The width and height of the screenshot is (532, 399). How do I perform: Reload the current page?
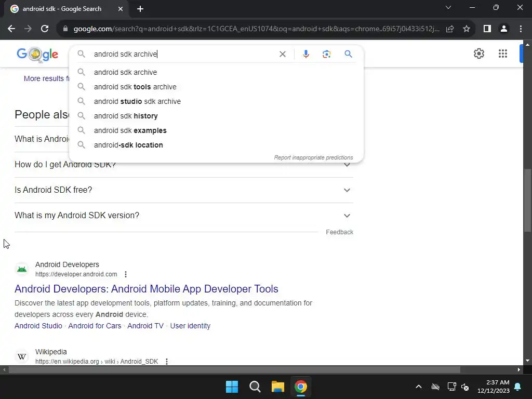click(x=45, y=29)
